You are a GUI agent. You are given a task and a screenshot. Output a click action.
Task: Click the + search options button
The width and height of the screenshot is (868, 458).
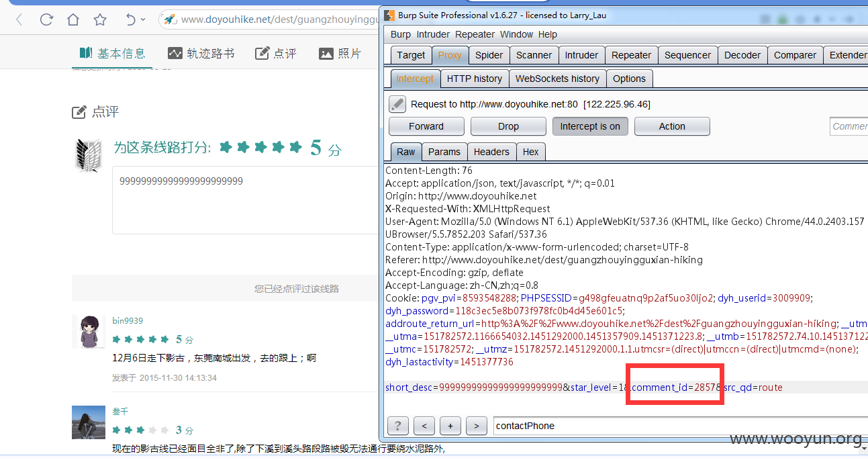pos(450,425)
